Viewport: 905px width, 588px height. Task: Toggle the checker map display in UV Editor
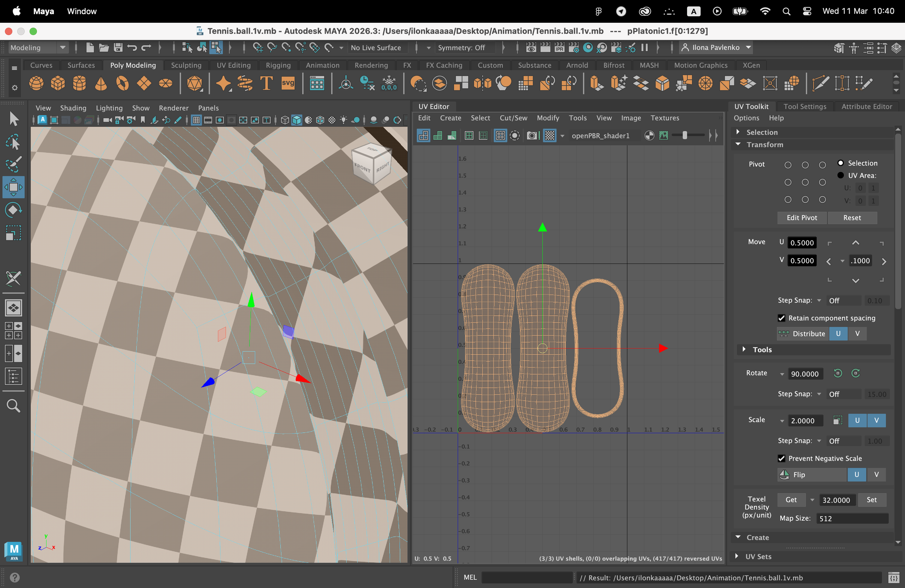[x=549, y=135]
